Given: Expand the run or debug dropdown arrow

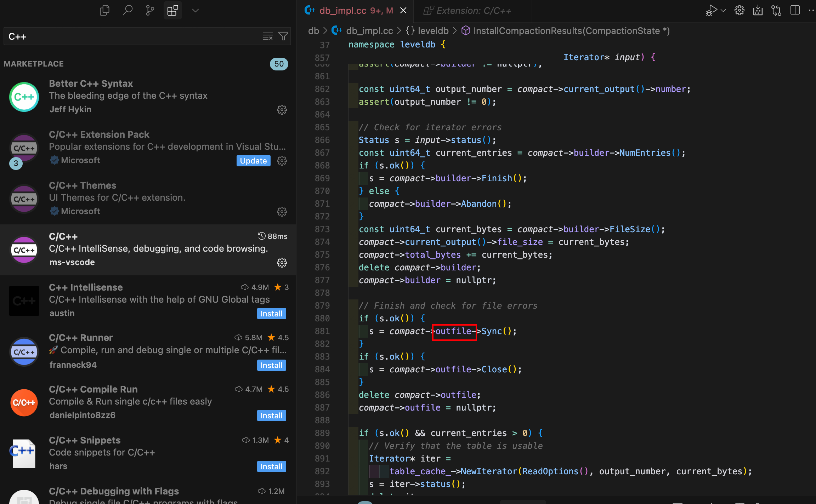Looking at the screenshot, I should (723, 10).
